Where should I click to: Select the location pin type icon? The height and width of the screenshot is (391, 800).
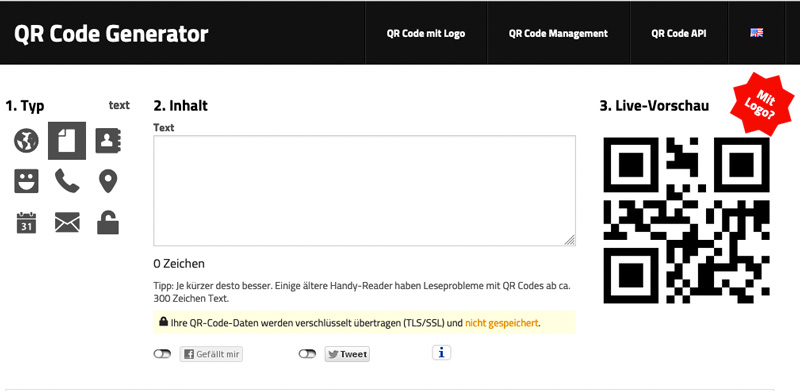tap(108, 181)
